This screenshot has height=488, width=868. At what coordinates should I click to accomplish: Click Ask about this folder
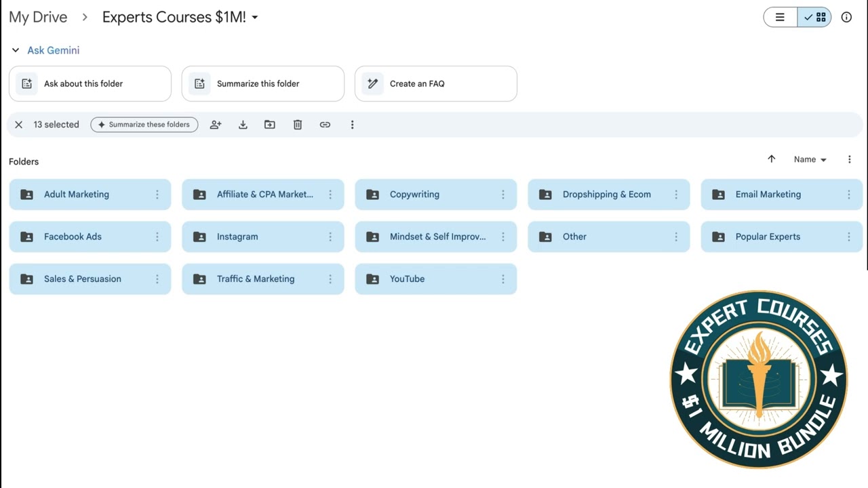pos(90,83)
